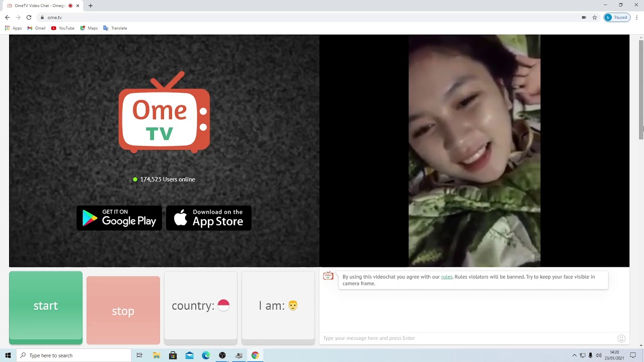This screenshot has width=644, height=362.
Task: Click the camera permission icon in address bar
Action: click(x=584, y=17)
